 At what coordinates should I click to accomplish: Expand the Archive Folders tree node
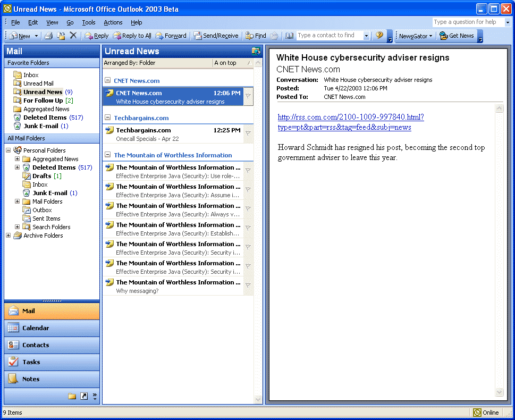9,236
